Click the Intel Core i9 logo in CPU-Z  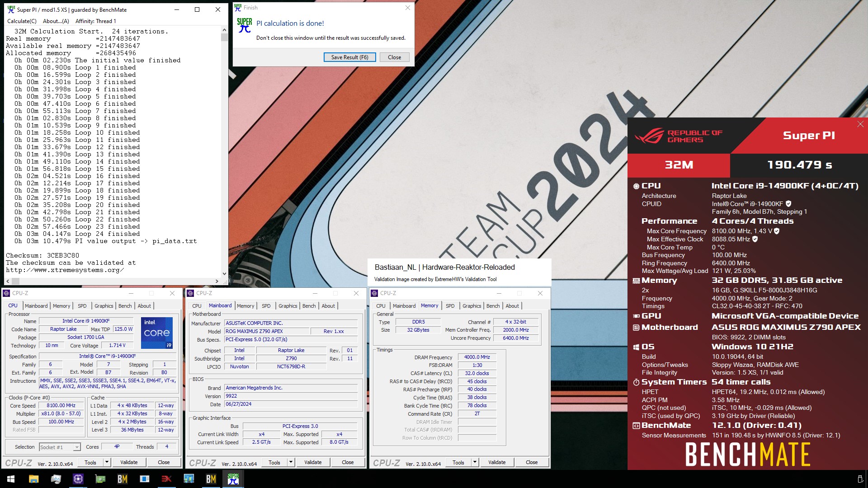(157, 333)
